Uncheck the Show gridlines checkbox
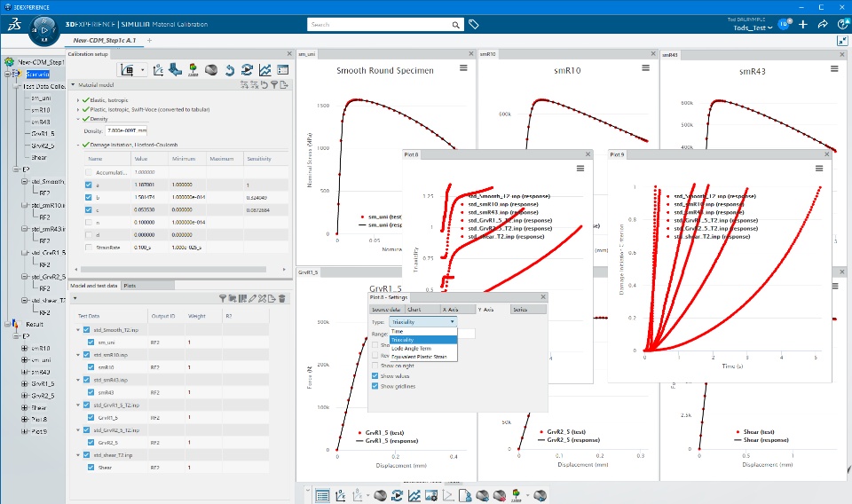852x504 pixels. [375, 386]
